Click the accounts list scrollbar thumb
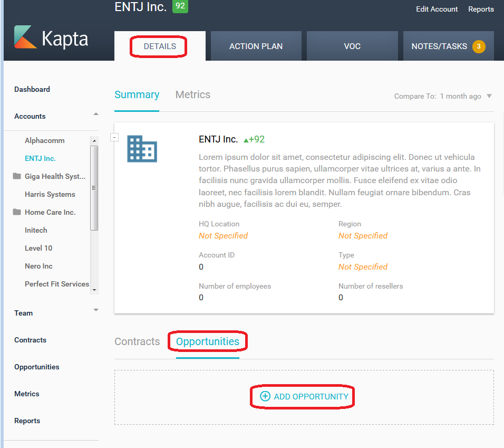This screenshot has height=448, width=504. tap(94, 188)
